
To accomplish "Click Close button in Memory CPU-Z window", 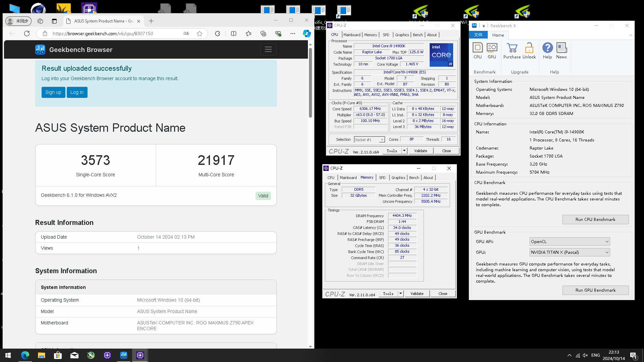I will point(443,294).
